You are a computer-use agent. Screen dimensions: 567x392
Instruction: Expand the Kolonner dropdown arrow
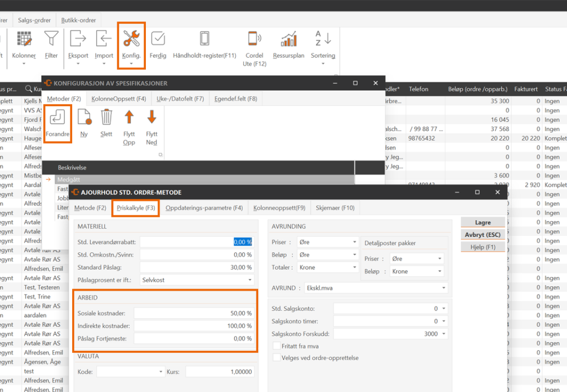[x=24, y=64]
